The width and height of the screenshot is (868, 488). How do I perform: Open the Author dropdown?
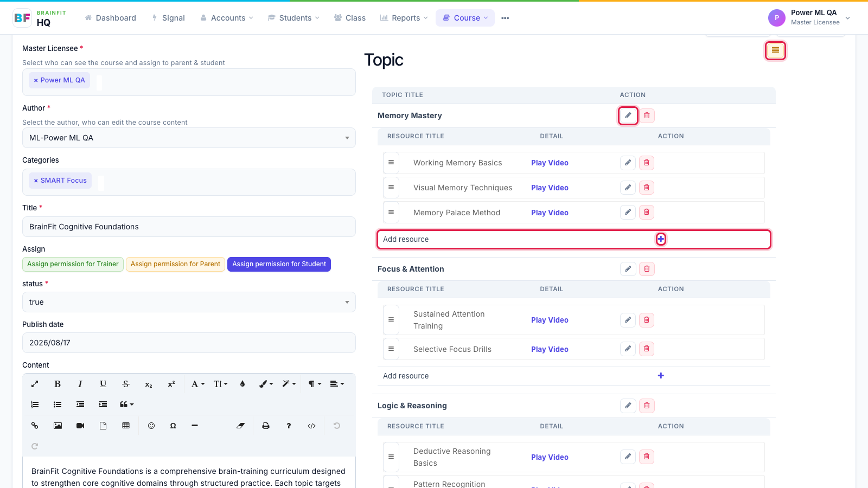click(189, 138)
